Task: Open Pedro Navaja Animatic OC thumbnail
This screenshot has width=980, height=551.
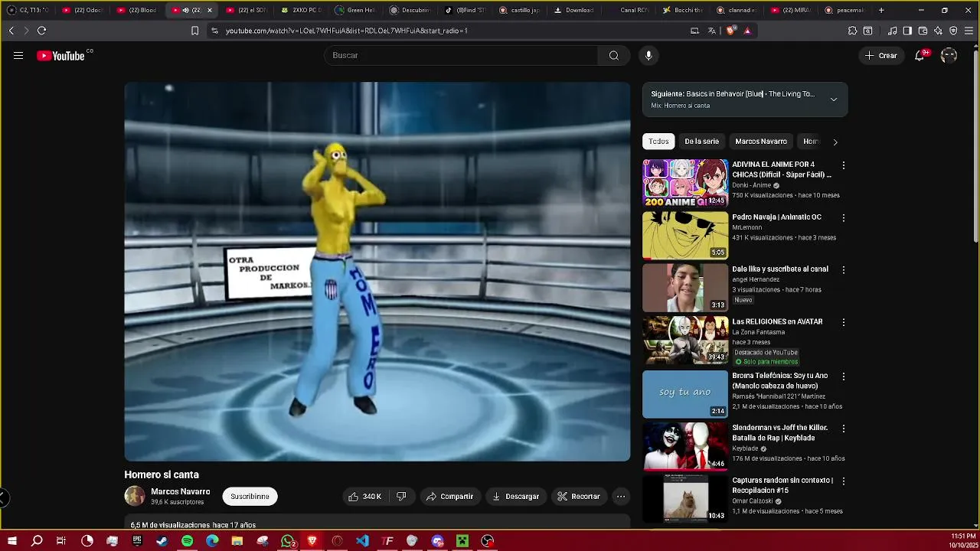Action: (685, 236)
